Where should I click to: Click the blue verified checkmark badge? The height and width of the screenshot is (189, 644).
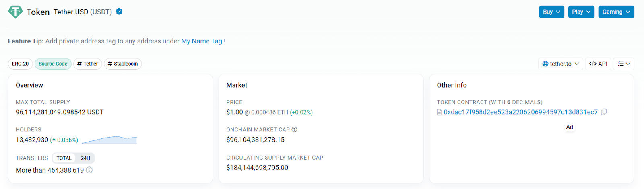(119, 12)
